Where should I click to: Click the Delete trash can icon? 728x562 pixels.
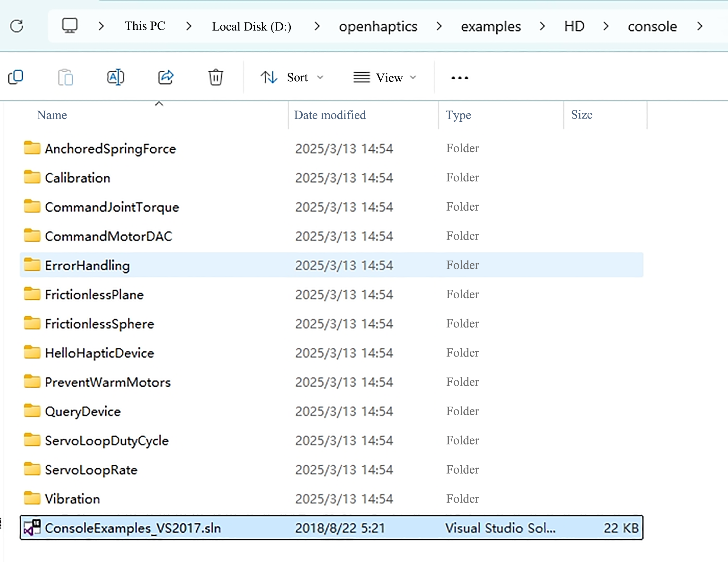point(216,77)
